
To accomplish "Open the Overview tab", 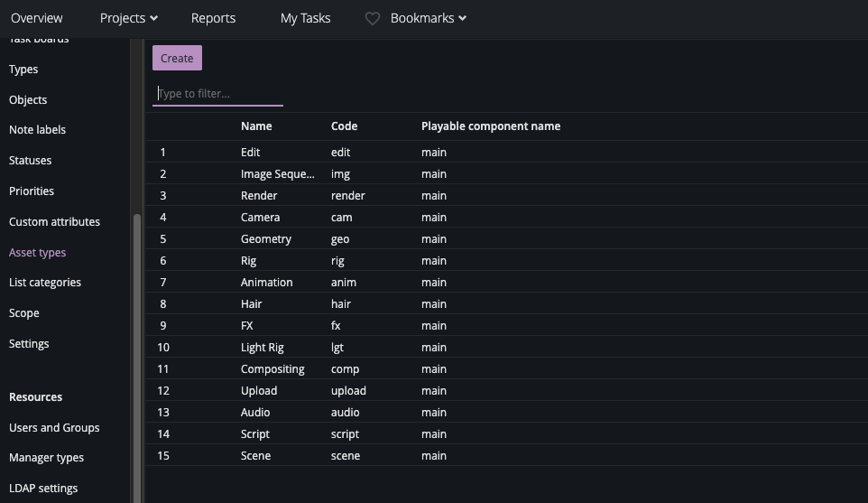I will point(37,18).
